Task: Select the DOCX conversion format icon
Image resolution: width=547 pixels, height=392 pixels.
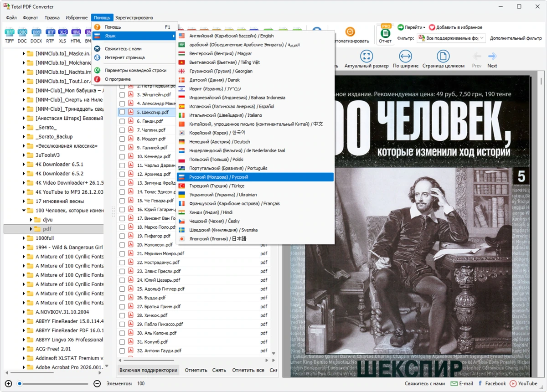Action: click(36, 32)
